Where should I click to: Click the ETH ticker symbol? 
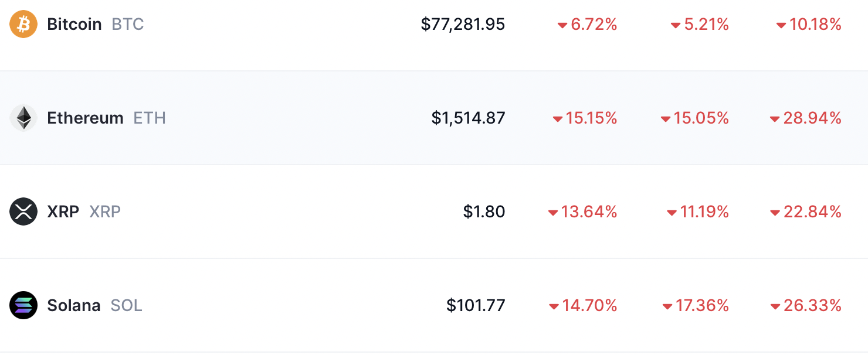click(x=150, y=118)
